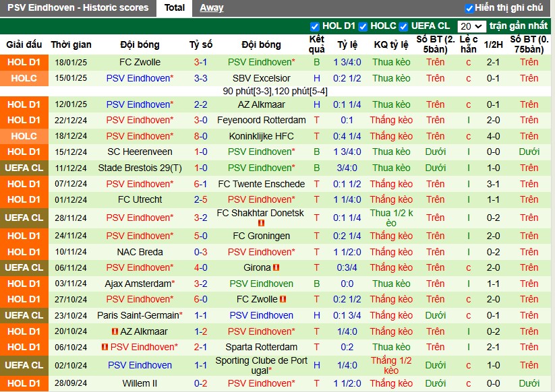
Task: Click the 8-0 score versus Koninklijke HFC
Action: pyautogui.click(x=200, y=136)
